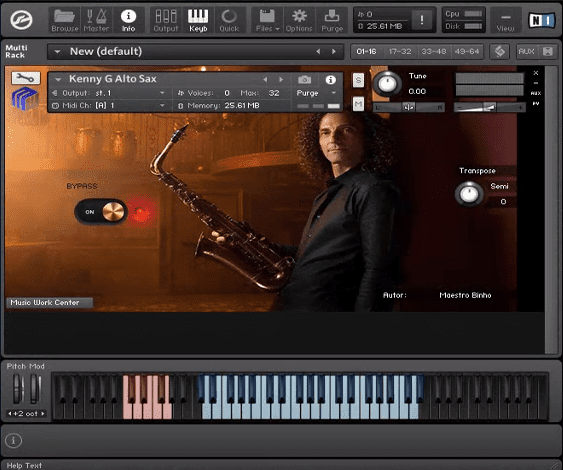Image resolution: width=563 pixels, height=470 pixels.
Task: Switch to rack page 33-48
Action: (x=433, y=52)
